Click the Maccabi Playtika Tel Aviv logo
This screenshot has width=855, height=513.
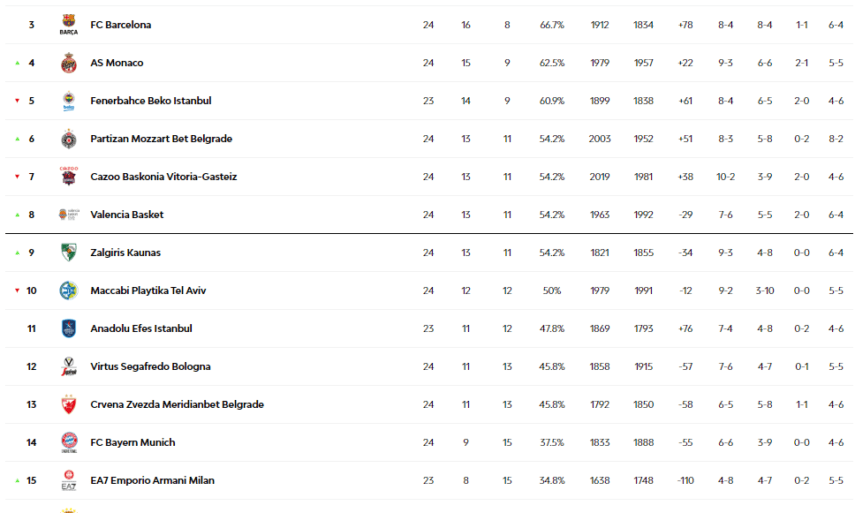click(x=68, y=291)
